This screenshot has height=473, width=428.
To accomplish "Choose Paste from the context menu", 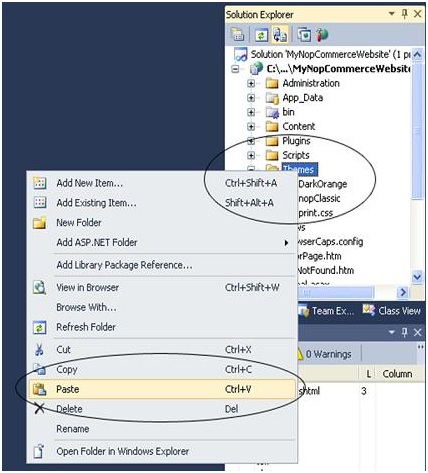I will 162,389.
